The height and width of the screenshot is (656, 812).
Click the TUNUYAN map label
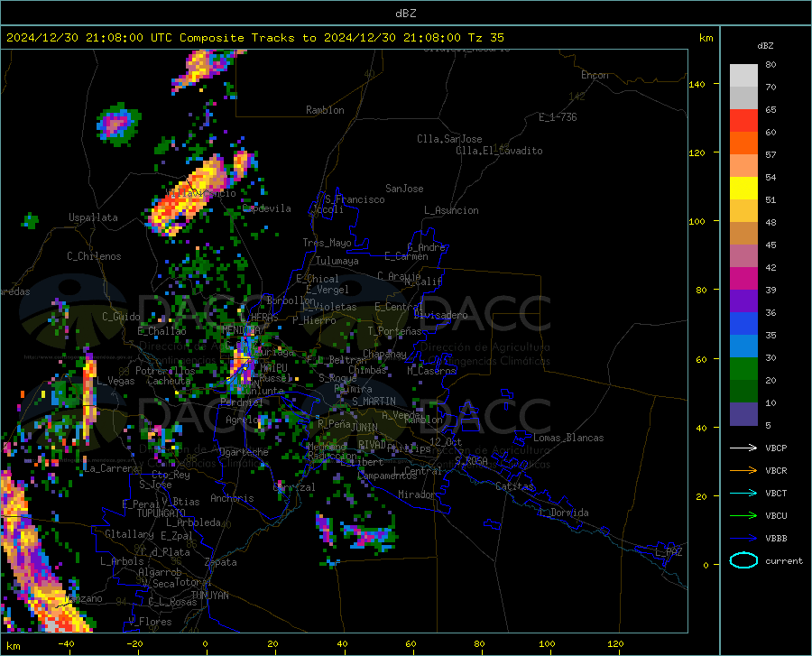[209, 596]
